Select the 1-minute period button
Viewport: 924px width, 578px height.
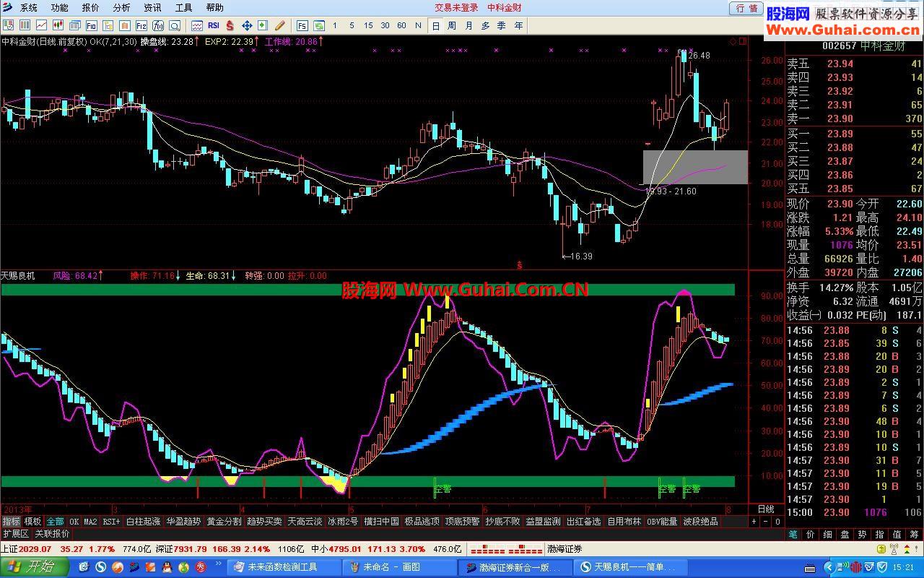click(x=335, y=25)
